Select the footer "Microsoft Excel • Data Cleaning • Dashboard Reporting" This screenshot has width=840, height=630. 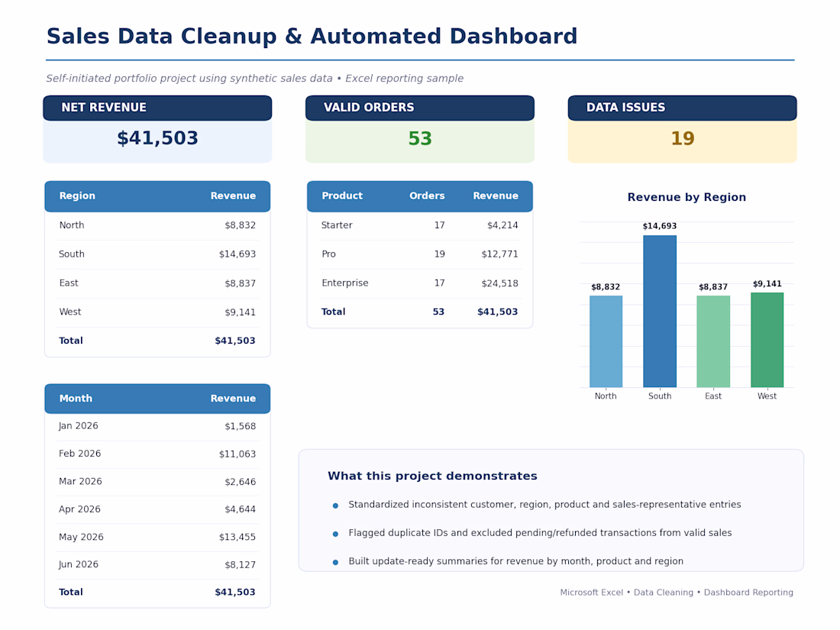[x=677, y=593]
